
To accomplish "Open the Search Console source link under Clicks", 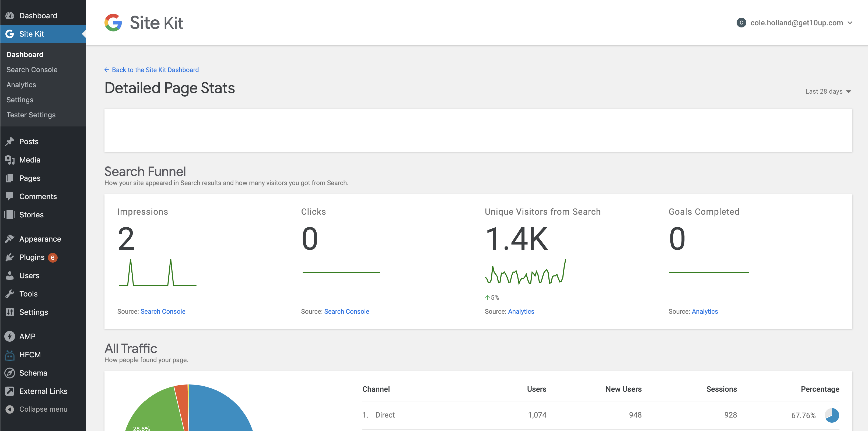I will pyautogui.click(x=347, y=312).
